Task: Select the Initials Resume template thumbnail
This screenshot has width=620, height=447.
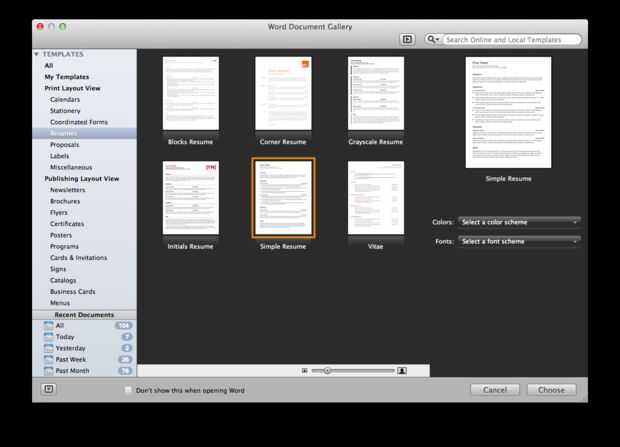Action: 191,198
